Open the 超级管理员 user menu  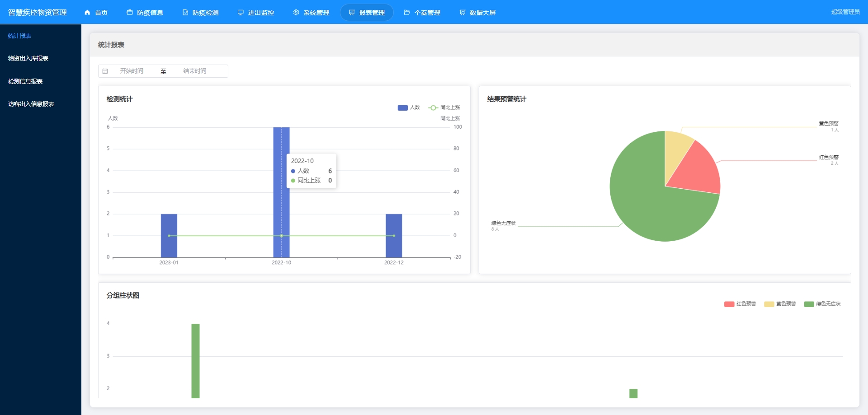[845, 12]
